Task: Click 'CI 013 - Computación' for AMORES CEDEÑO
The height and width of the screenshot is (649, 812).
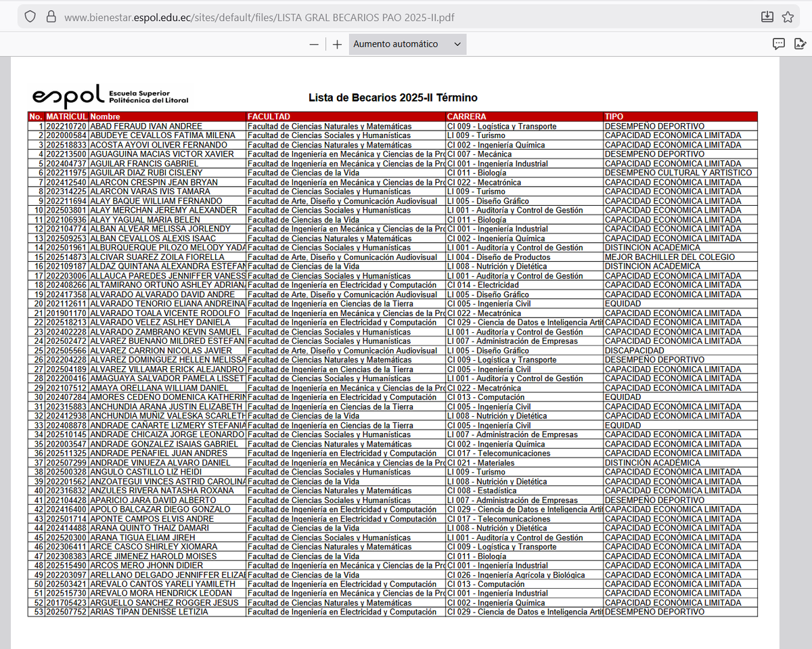Action: [486, 397]
